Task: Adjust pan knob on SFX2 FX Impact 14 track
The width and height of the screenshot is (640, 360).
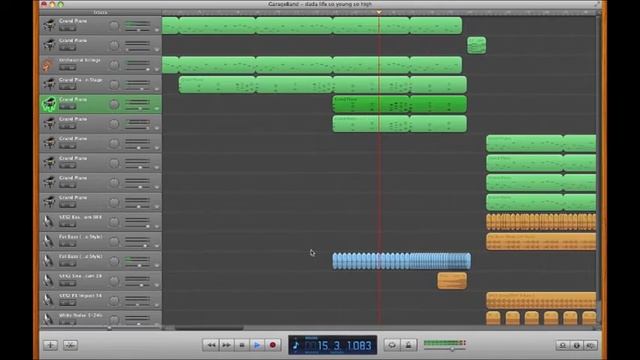Action: 114,300
